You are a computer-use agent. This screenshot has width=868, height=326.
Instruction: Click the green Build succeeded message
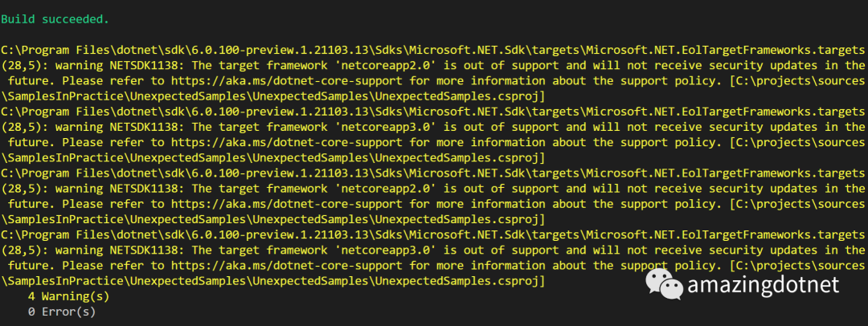55,18
